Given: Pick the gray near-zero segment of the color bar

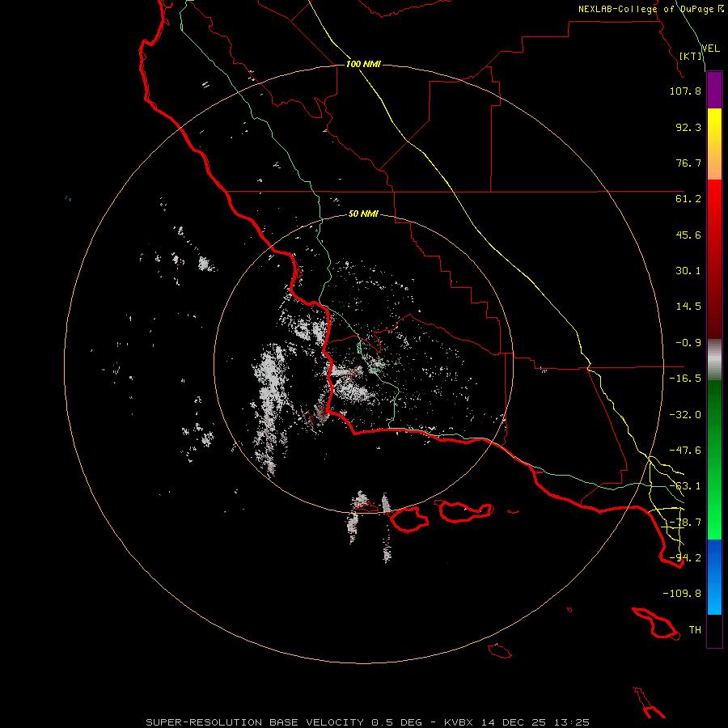Looking at the screenshot, I should click(714, 360).
